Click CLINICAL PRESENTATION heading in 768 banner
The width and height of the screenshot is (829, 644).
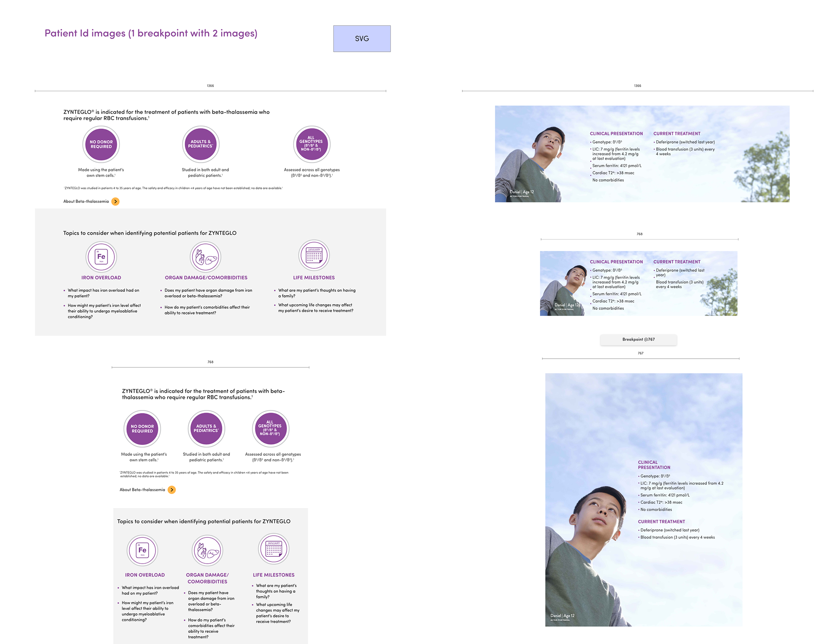pyautogui.click(x=616, y=262)
